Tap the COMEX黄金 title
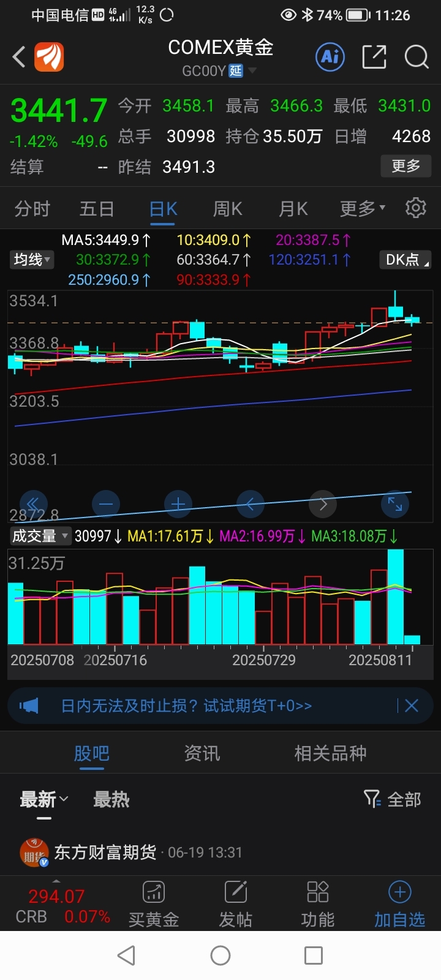The width and height of the screenshot is (441, 980). 221,47
